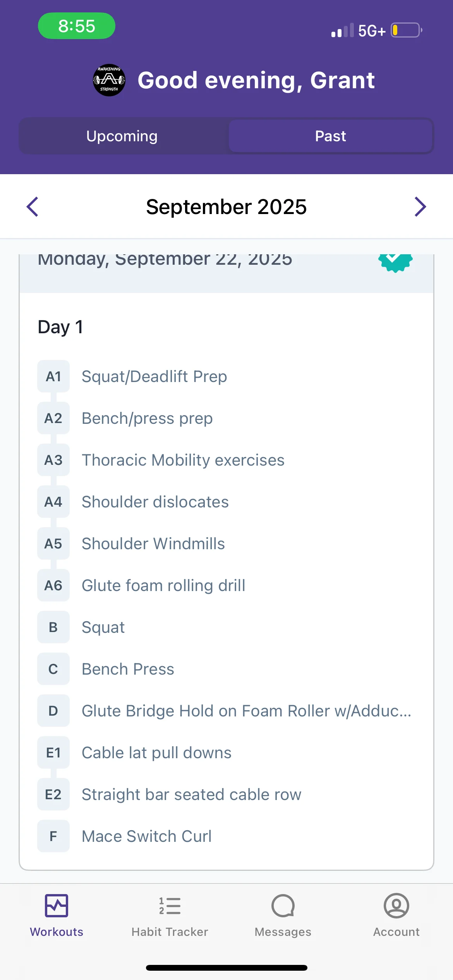Open the Workouts tab icon
453x980 pixels.
[57, 906]
